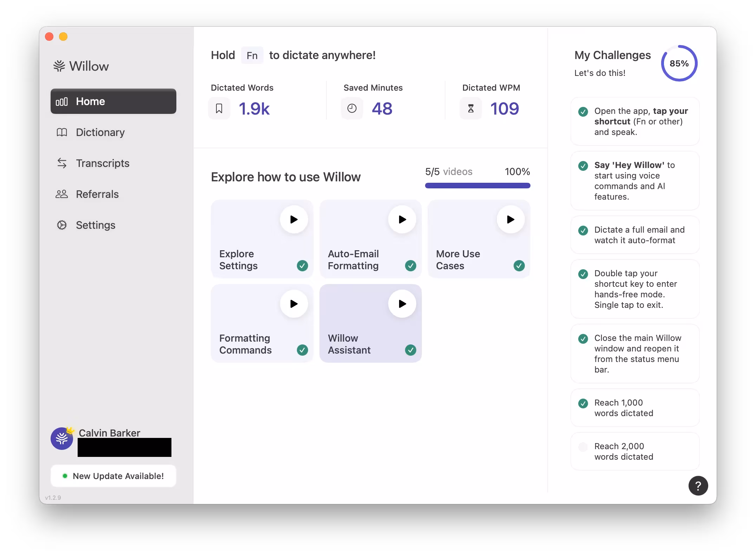Click the Say 'Hey Willow' challenge checkmark

click(x=583, y=166)
